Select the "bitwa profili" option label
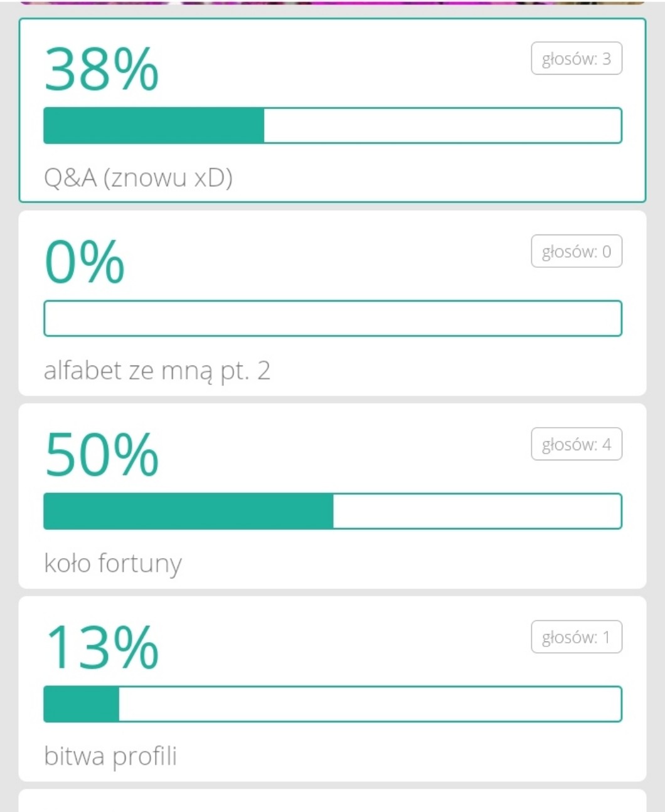665x812 pixels. [110, 756]
